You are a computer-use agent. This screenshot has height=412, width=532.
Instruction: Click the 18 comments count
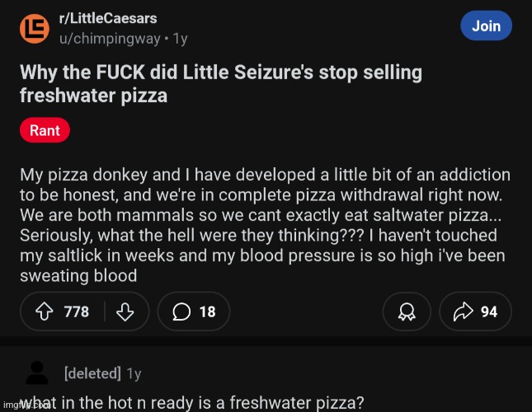tap(207, 311)
